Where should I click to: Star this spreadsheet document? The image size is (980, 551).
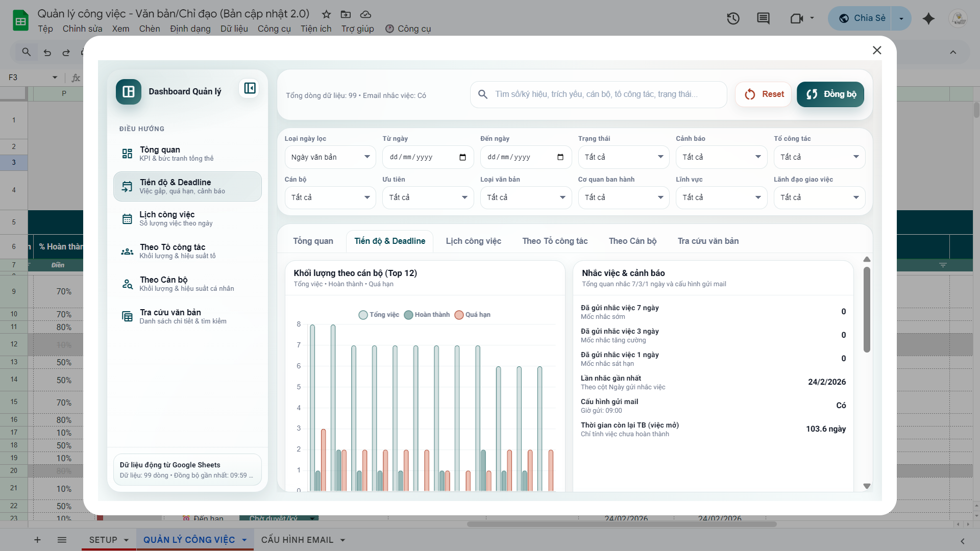tap(326, 14)
